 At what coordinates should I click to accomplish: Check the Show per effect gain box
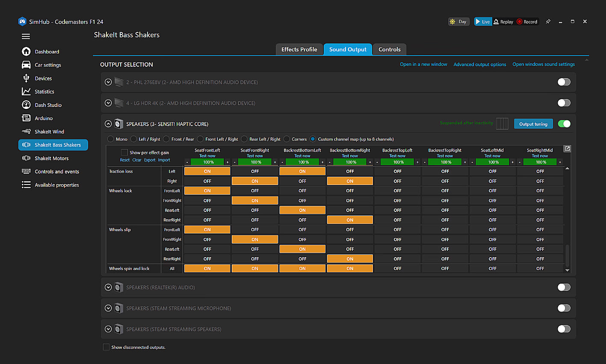124,152
